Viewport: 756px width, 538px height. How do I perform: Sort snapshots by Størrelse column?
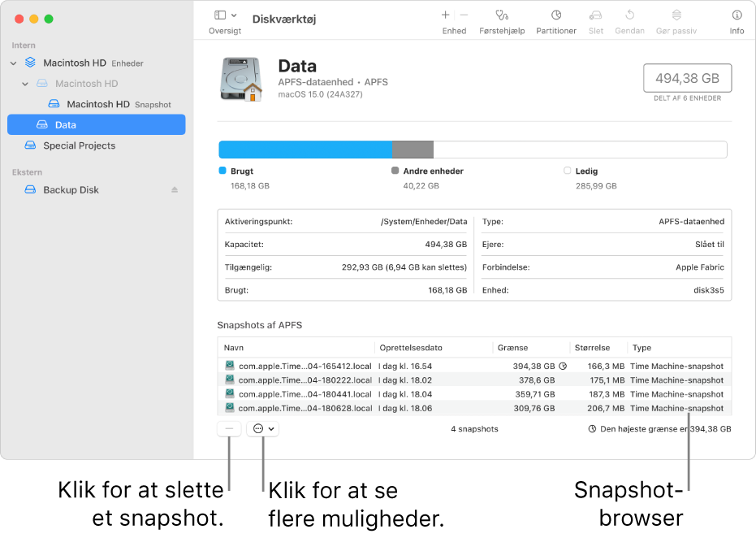[598, 347]
